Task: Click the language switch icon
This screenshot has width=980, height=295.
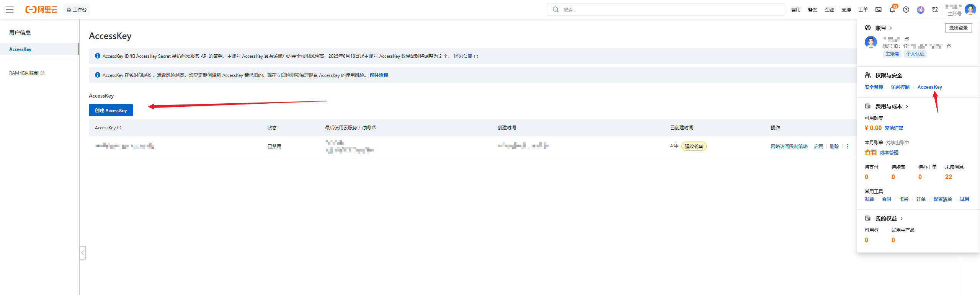Action: (935, 10)
